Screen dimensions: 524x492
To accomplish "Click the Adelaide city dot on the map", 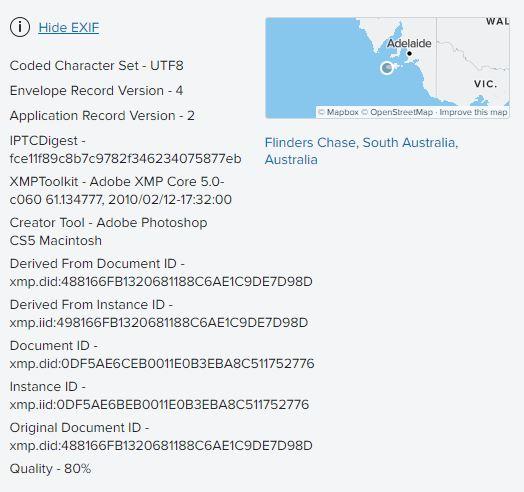I will click(409, 53).
